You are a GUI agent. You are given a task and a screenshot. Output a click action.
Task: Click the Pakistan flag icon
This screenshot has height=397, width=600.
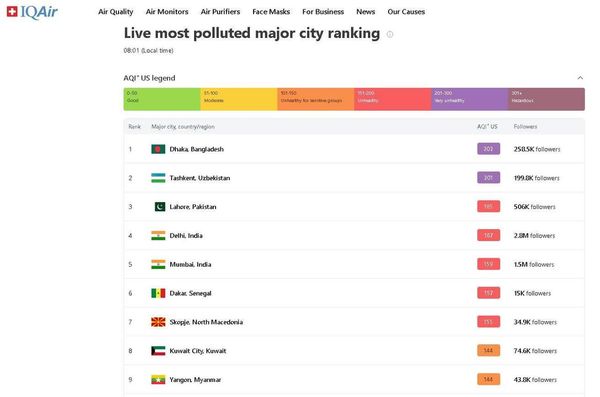click(x=160, y=207)
